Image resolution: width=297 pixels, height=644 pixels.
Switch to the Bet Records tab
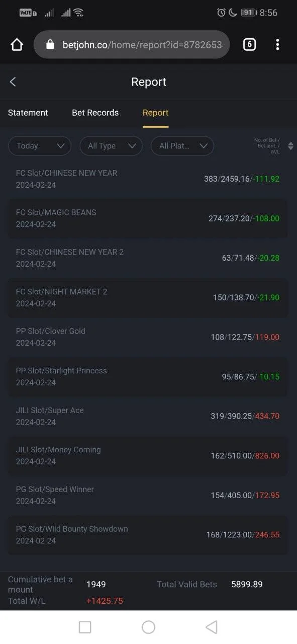(x=95, y=113)
